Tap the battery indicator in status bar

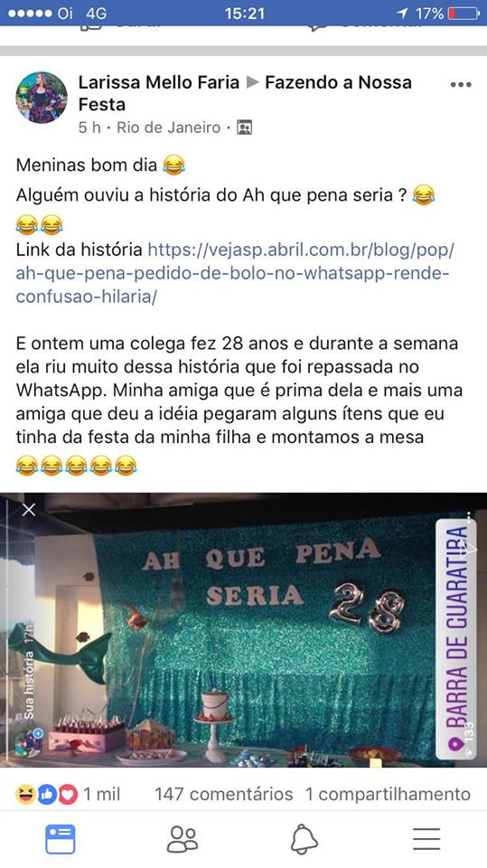coord(464,14)
